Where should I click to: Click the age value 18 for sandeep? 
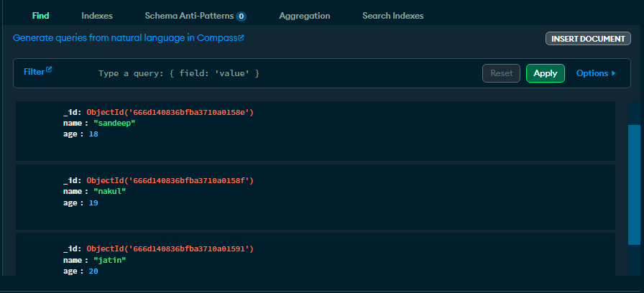93,134
